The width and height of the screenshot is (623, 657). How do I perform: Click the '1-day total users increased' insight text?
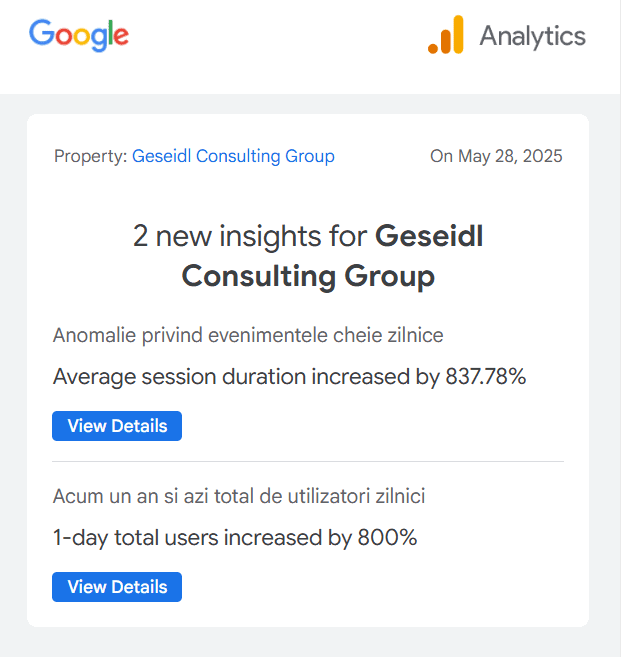[190, 538]
